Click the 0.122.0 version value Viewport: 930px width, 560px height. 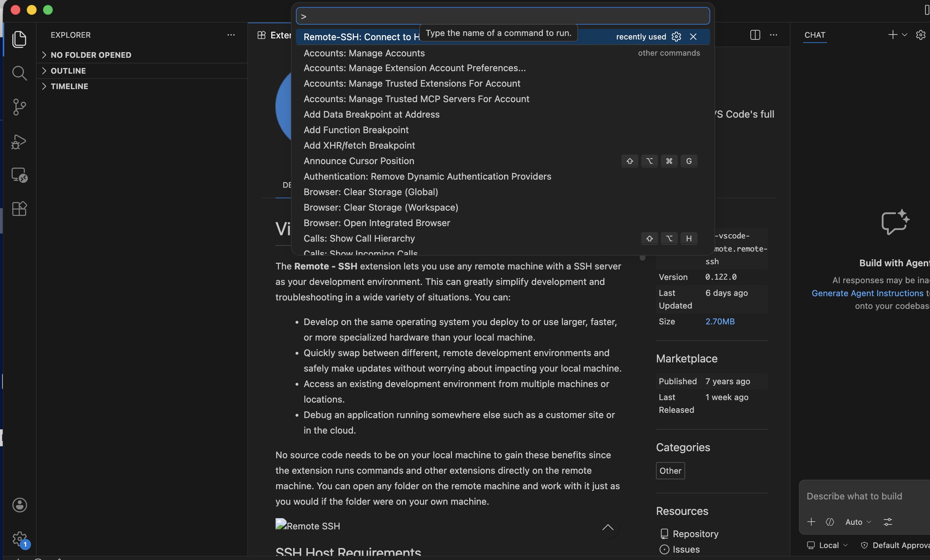pos(721,277)
